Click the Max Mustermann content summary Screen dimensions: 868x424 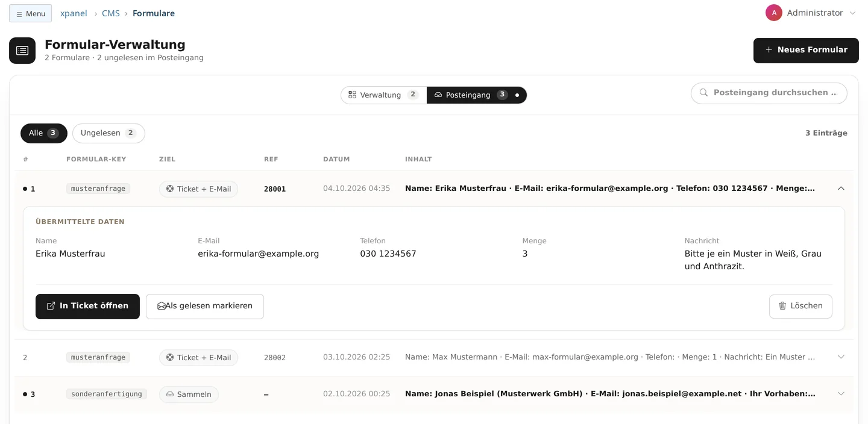(609, 357)
